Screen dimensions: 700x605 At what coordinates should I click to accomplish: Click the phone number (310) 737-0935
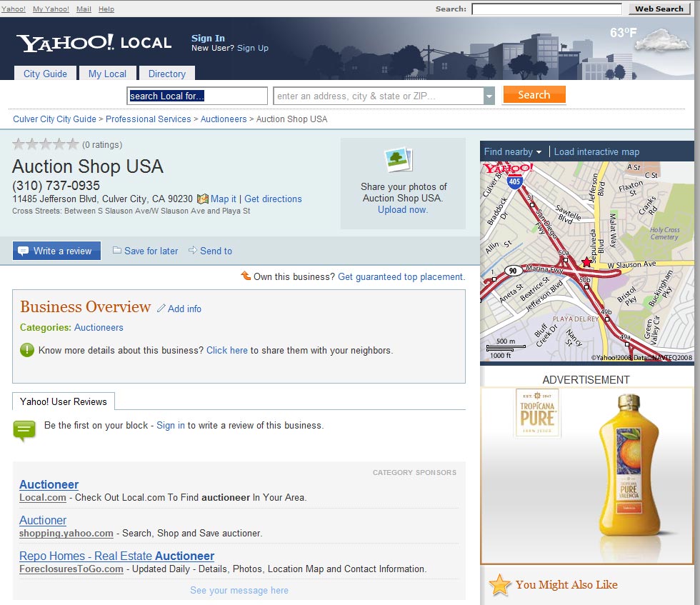point(56,185)
